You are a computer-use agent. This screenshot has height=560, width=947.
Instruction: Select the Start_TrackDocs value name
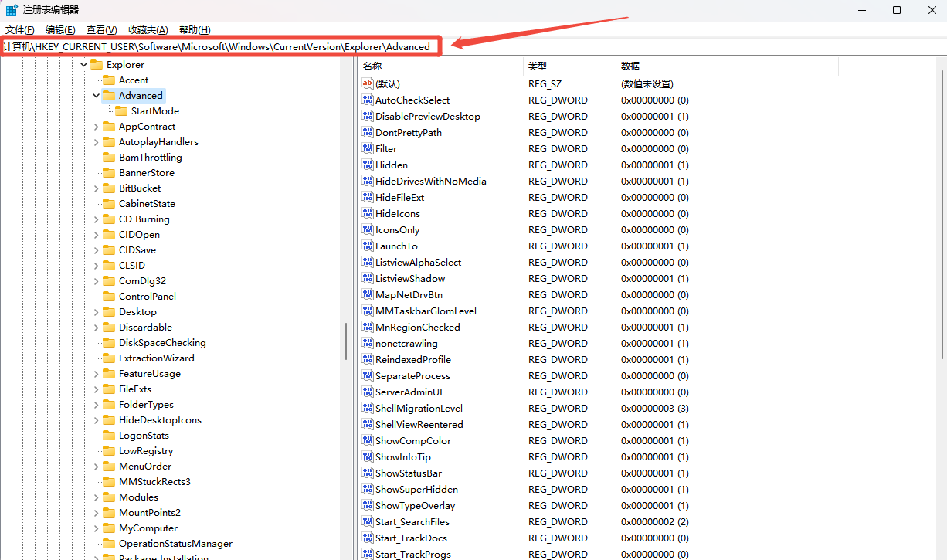411,538
